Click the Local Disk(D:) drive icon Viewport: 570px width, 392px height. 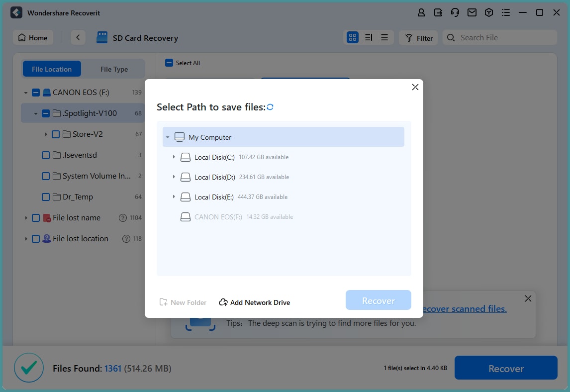pos(186,177)
